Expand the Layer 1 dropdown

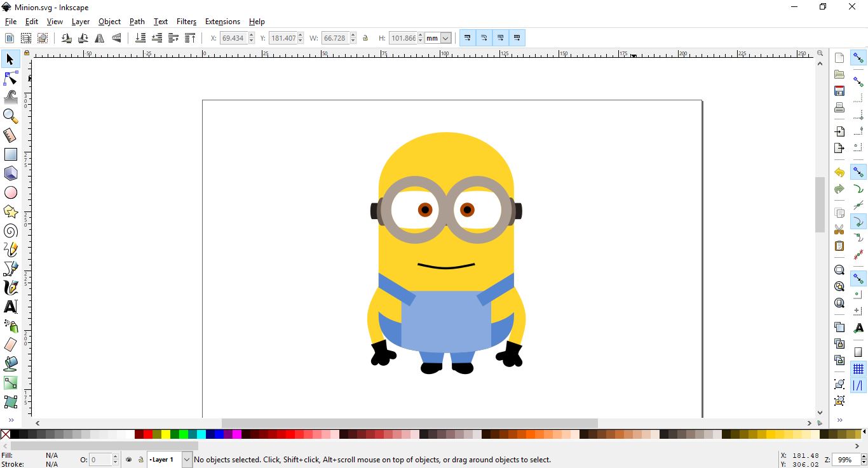coord(187,460)
